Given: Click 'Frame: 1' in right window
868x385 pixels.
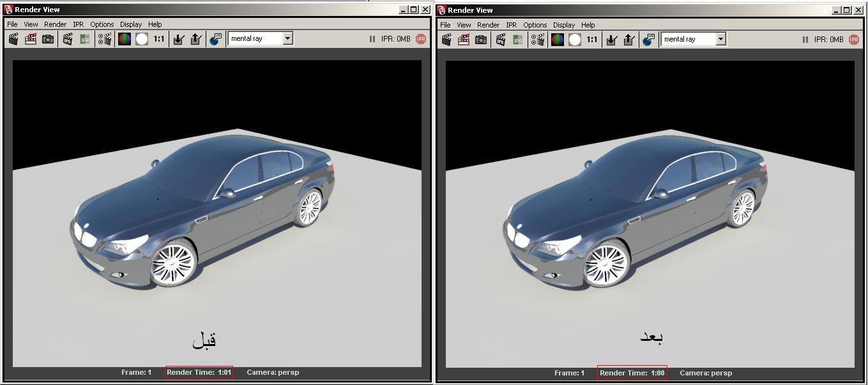Looking at the screenshot, I should click(569, 373).
